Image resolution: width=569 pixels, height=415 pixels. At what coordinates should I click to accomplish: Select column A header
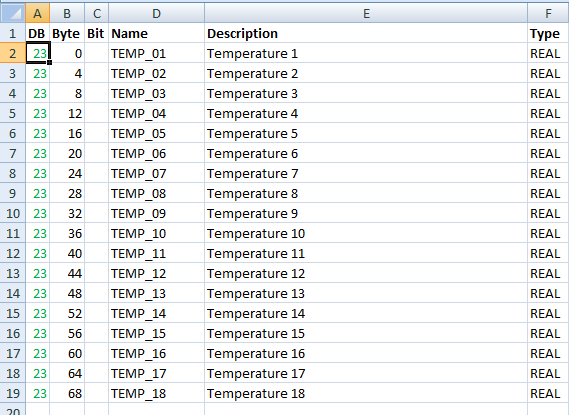[37, 13]
